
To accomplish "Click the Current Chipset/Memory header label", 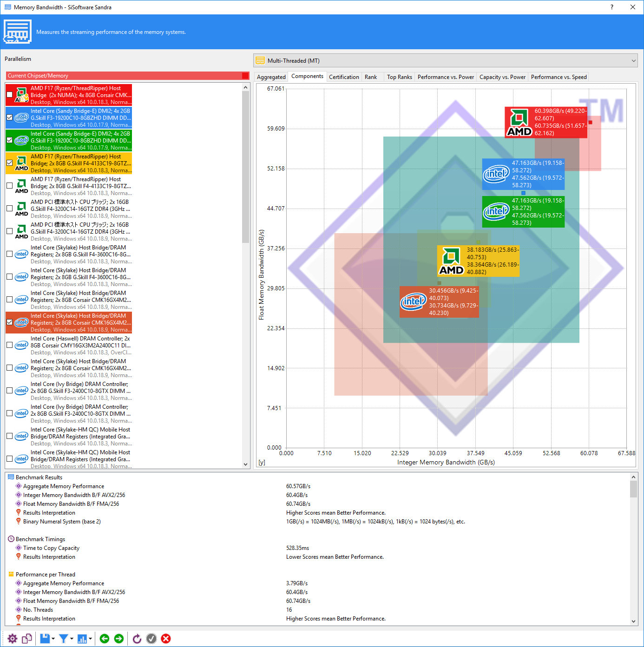I will [x=38, y=76].
